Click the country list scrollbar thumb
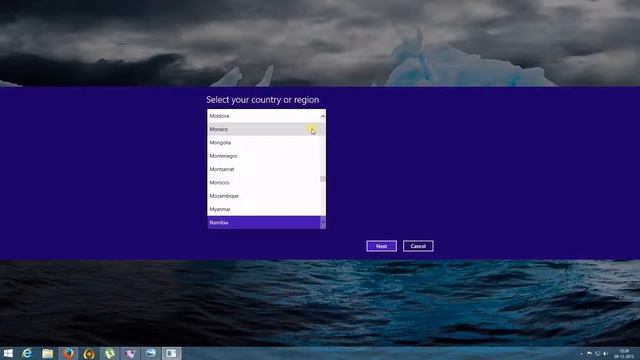The width and height of the screenshot is (640, 360). pyautogui.click(x=323, y=179)
